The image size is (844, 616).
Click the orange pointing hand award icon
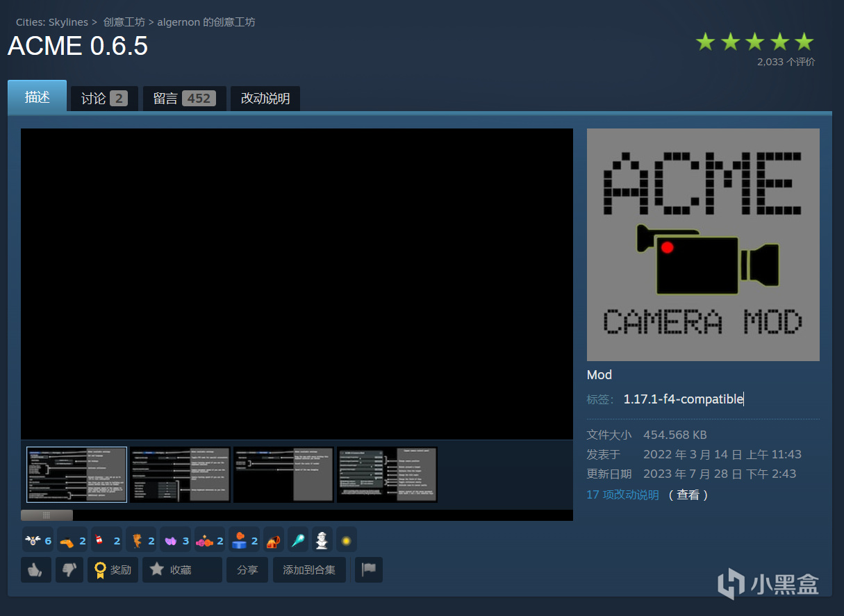(x=72, y=540)
